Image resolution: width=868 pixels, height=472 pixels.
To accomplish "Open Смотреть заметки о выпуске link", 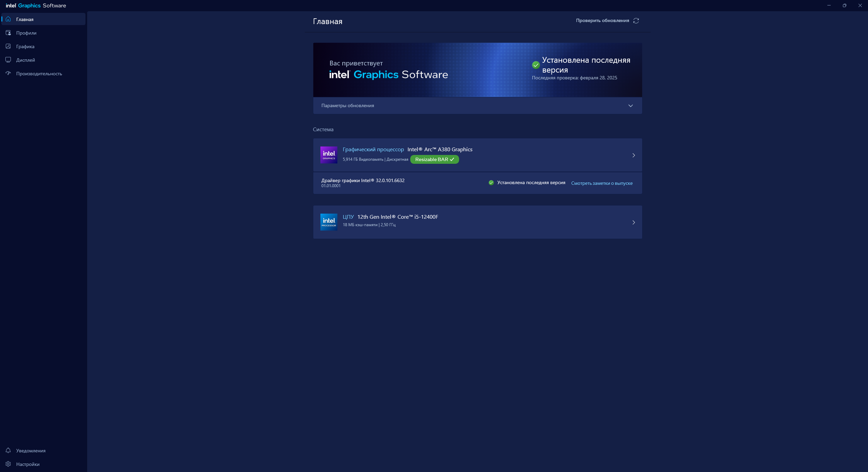I will coord(602,183).
